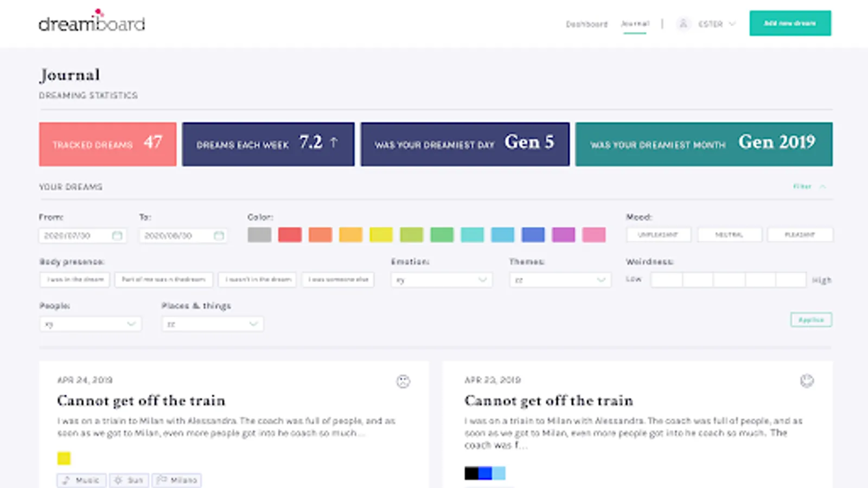Click the 'YOUR DREAMS' section label
Screen dimensions: 868x488
coord(71,187)
